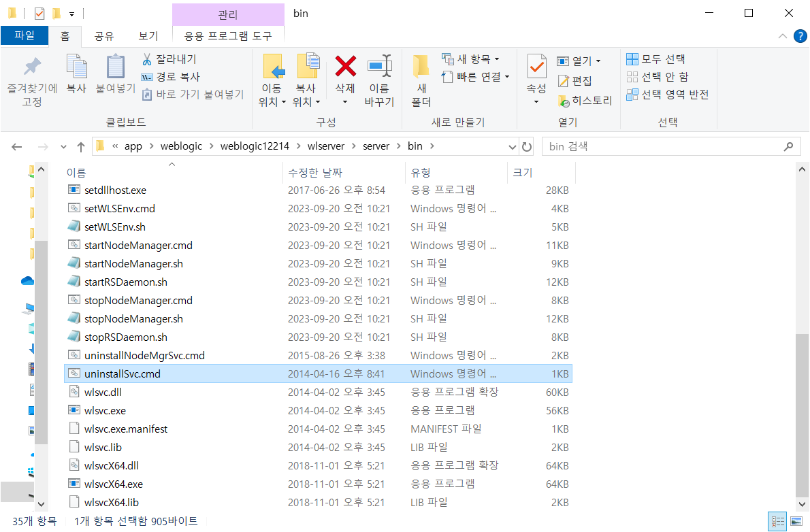Open the 속성 (Properties) dropdown arrow

coord(537,101)
